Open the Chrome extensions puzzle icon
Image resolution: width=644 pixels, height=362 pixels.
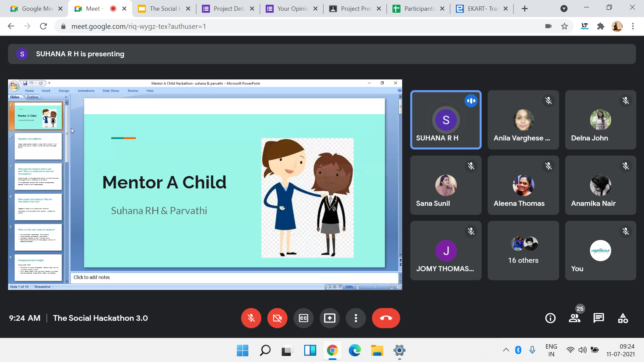pos(601,26)
